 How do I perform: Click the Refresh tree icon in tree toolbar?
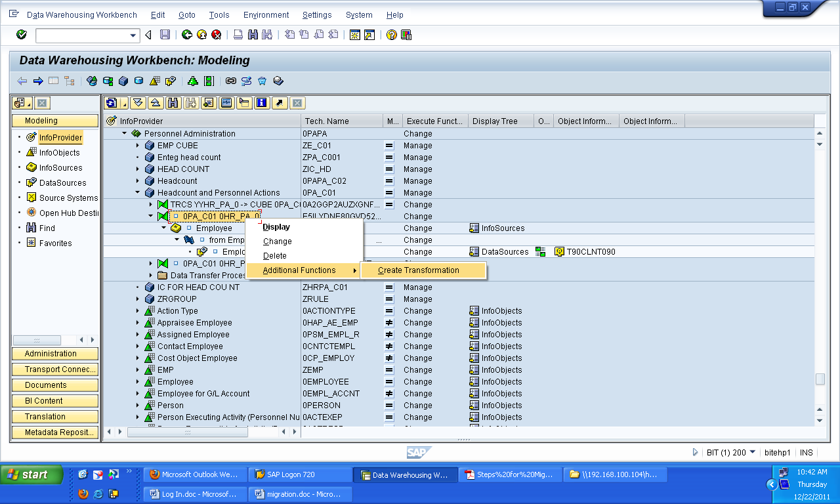(112, 103)
